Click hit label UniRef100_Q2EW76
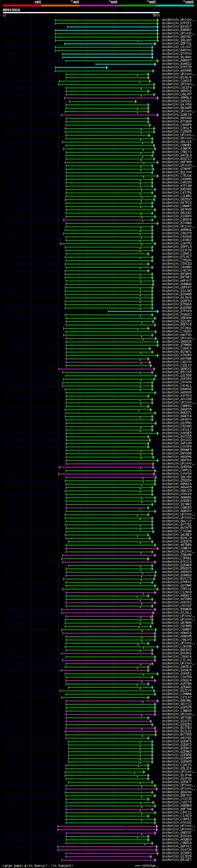This screenshot has width=197, height=868. pos(177,741)
